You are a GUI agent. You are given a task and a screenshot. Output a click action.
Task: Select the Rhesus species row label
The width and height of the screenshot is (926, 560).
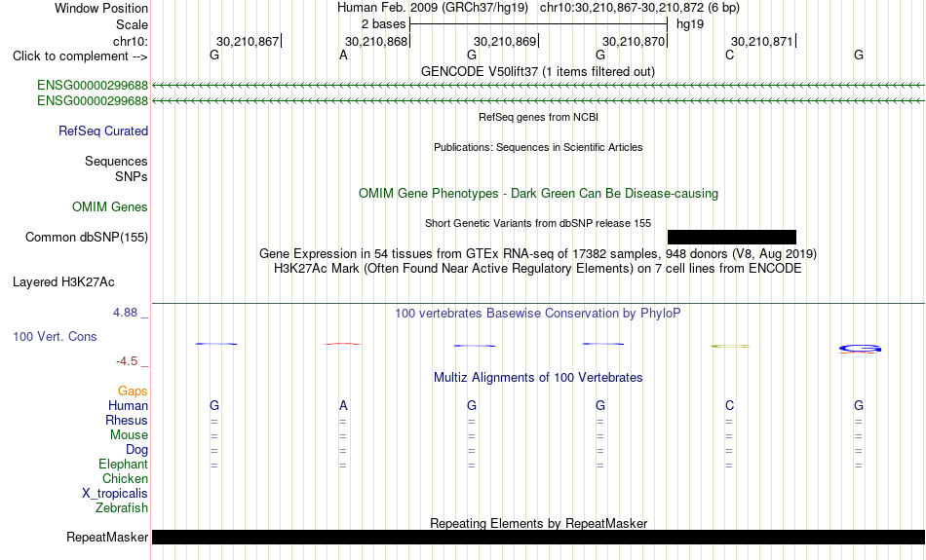127,420
